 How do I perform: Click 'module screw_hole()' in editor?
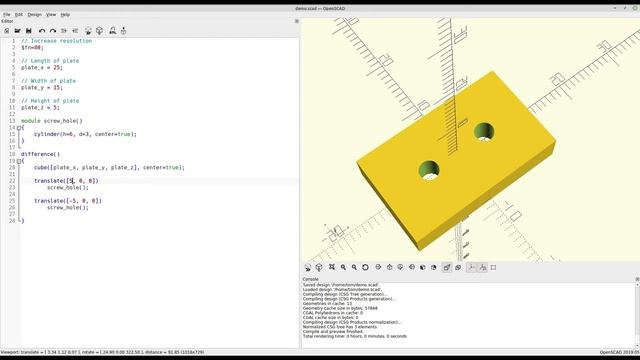pyautogui.click(x=52, y=121)
